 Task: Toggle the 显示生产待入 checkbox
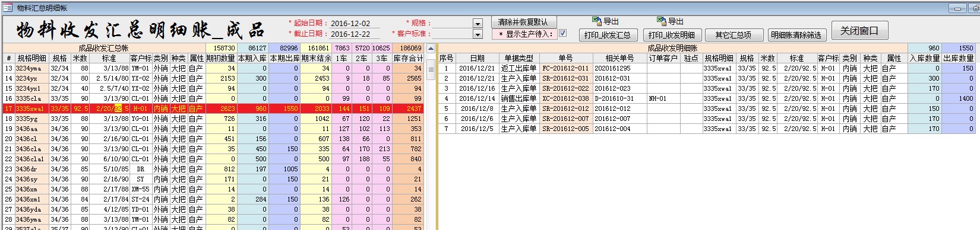coord(562,34)
